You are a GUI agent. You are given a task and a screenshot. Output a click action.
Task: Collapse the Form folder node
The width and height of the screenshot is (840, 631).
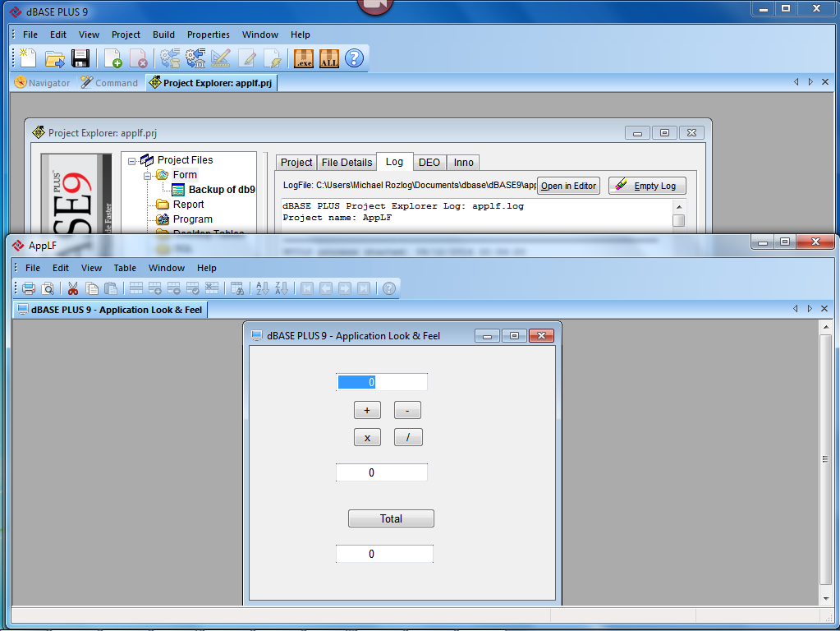(147, 176)
